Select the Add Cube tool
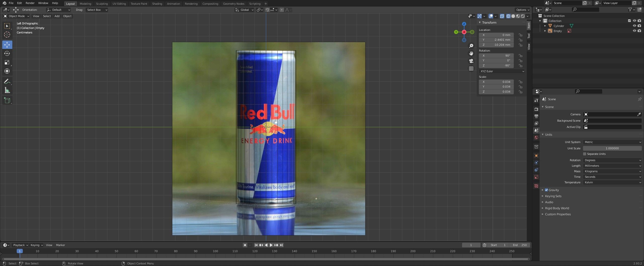 [x=7, y=100]
